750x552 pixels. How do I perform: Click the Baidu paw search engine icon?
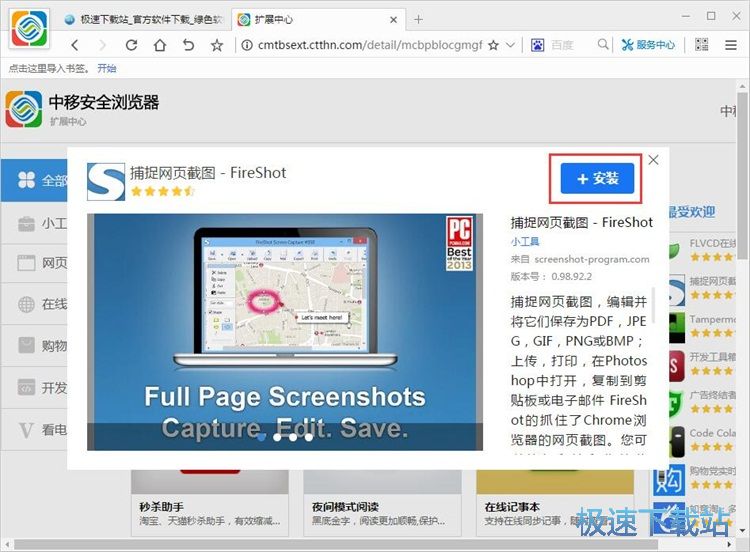tap(538, 45)
